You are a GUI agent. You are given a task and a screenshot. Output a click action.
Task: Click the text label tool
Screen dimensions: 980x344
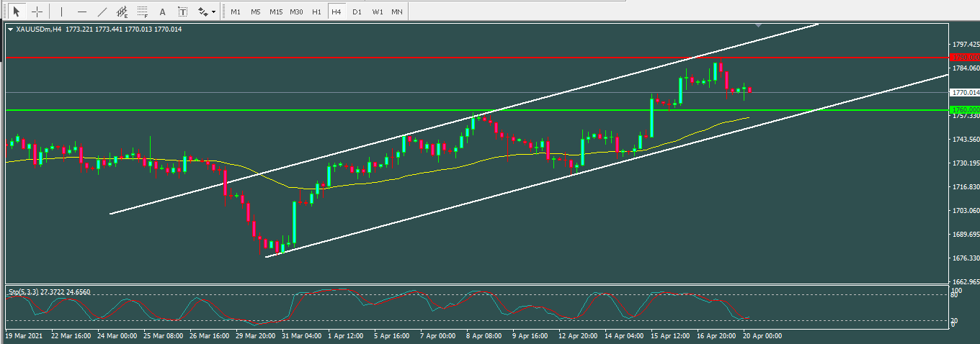click(x=182, y=12)
